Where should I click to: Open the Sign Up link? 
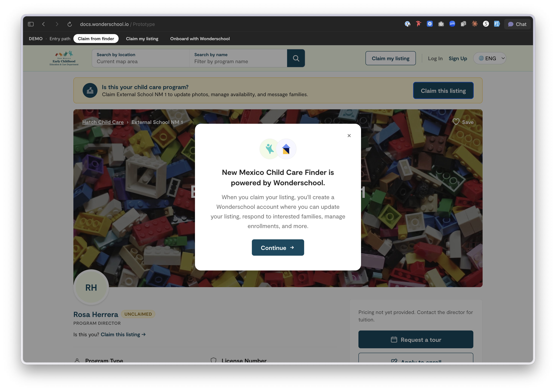(x=458, y=58)
